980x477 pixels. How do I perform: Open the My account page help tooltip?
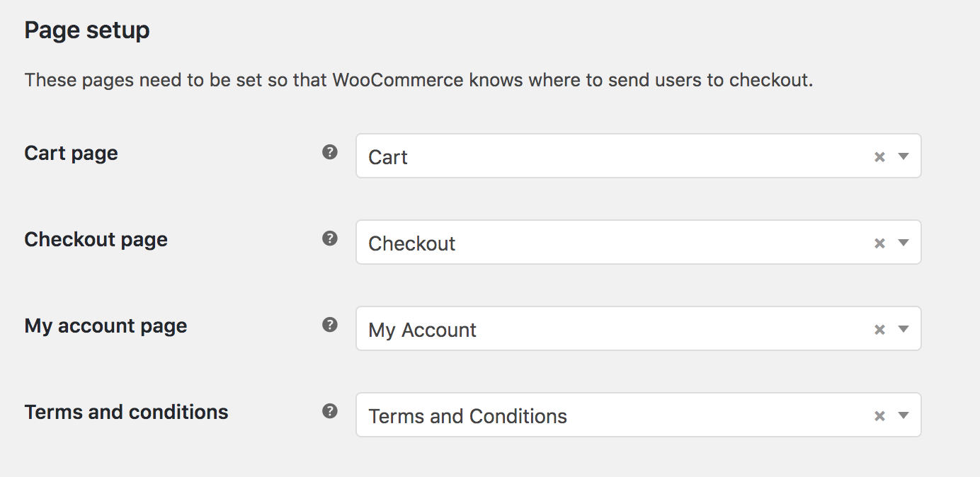[329, 325]
